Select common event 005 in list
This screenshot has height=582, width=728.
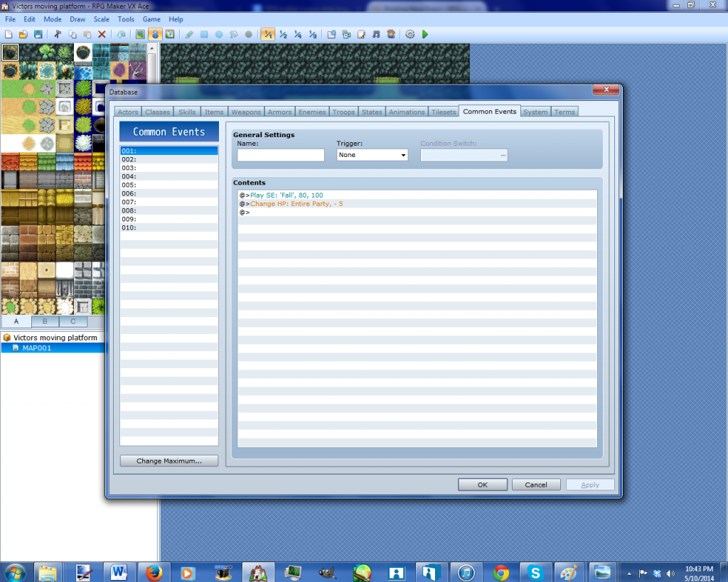(168, 185)
